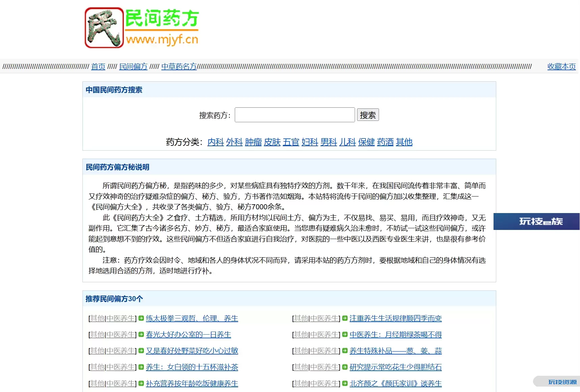The height and width of the screenshot is (392, 580).
Task: Open article 中医养生：月经期绿茶喝不得
Action: [x=395, y=335]
